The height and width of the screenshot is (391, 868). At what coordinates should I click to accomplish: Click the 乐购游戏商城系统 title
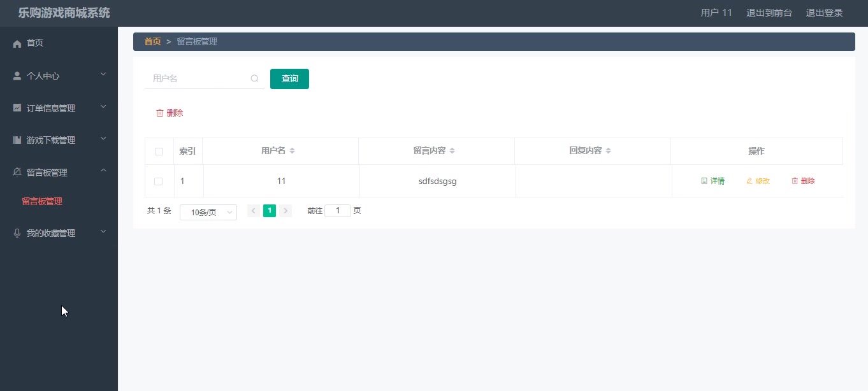(x=64, y=13)
